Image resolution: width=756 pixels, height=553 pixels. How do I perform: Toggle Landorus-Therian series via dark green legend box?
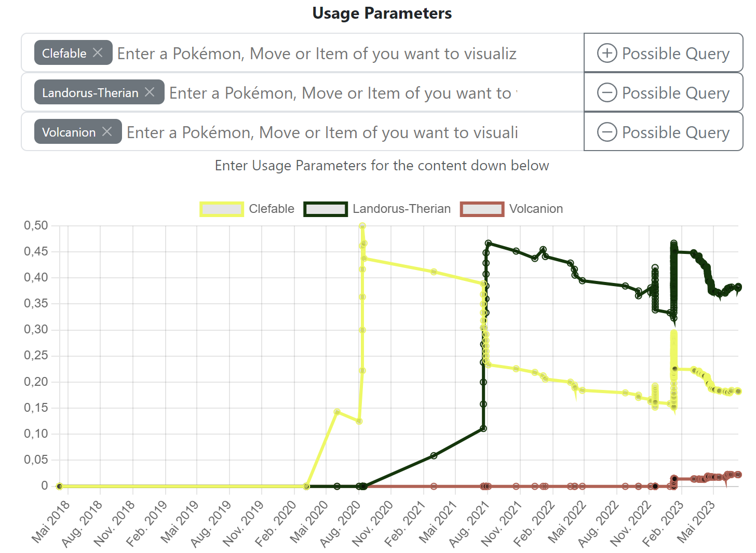(326, 209)
